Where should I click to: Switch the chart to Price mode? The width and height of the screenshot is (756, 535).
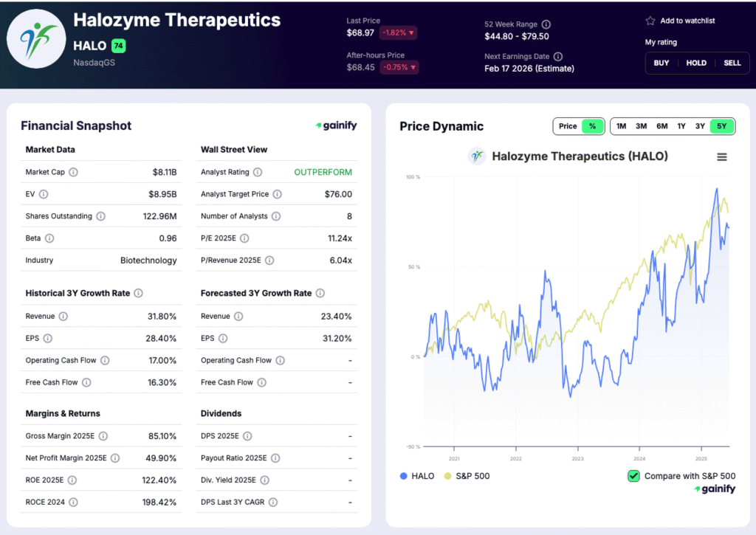pyautogui.click(x=568, y=126)
